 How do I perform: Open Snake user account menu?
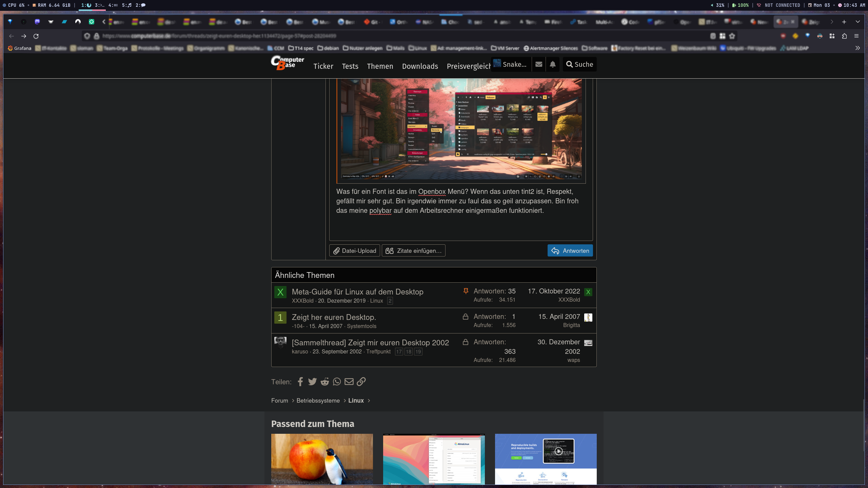click(x=510, y=64)
